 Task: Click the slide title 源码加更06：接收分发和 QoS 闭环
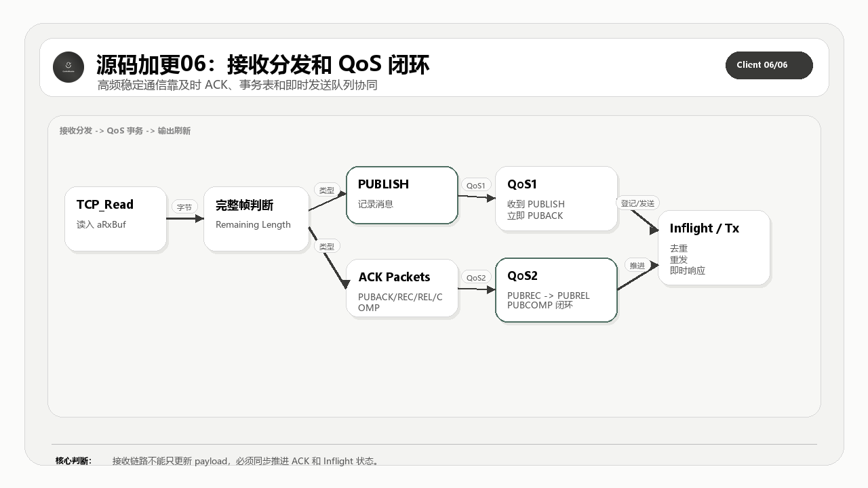[262, 64]
